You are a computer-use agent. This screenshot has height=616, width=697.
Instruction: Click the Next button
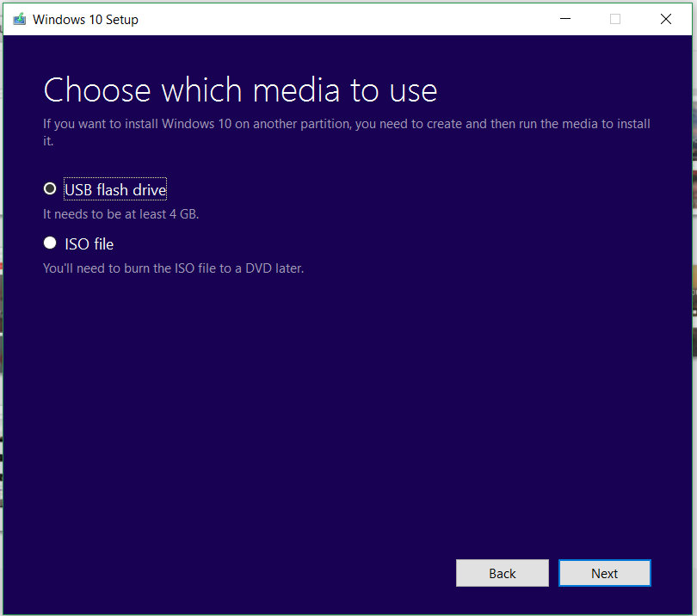605,573
